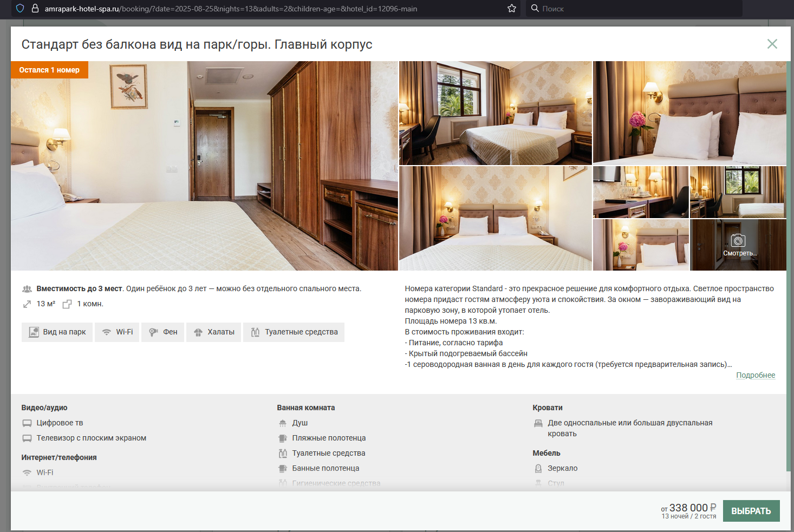The image size is (794, 532).
Task: Click the rooms count icon near 1 комн.
Action: coord(67,304)
